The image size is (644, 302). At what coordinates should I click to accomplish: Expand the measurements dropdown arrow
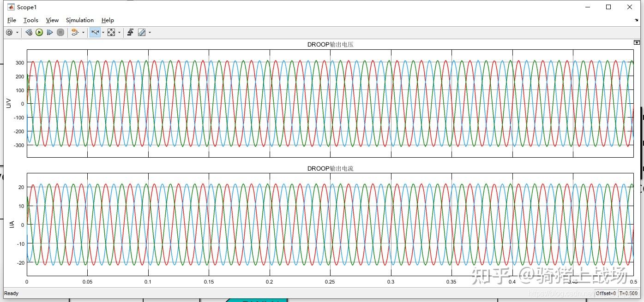pyautogui.click(x=150, y=32)
